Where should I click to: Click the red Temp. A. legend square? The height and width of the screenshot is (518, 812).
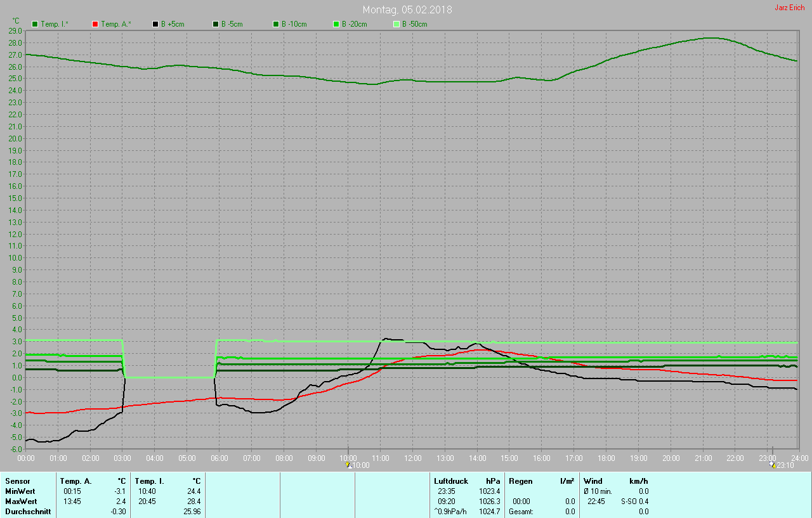(95, 24)
